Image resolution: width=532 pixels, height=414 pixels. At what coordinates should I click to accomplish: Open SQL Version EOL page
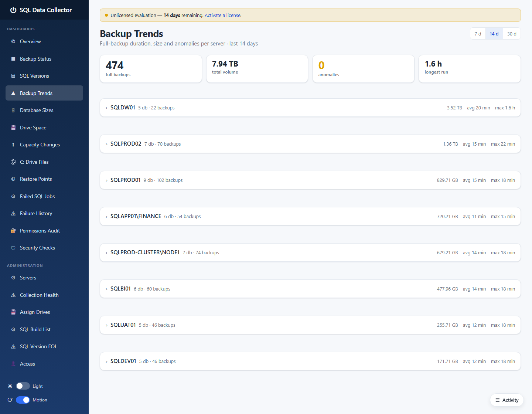click(x=44, y=346)
